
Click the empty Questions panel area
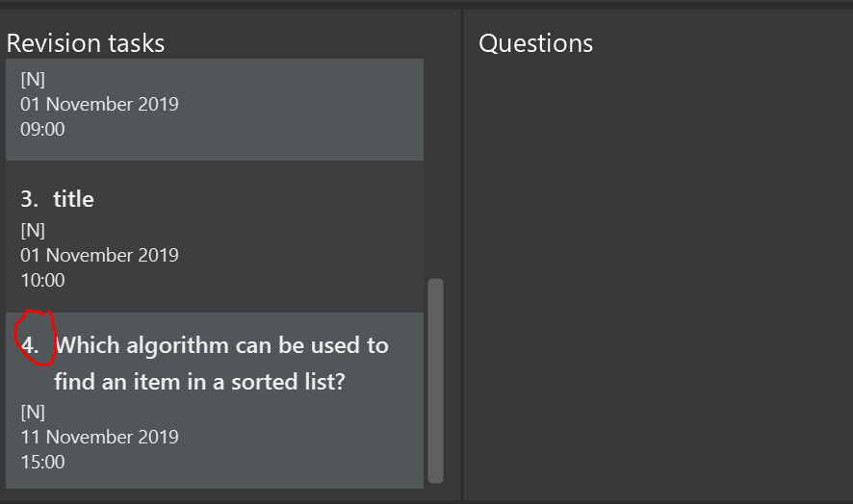(659, 277)
